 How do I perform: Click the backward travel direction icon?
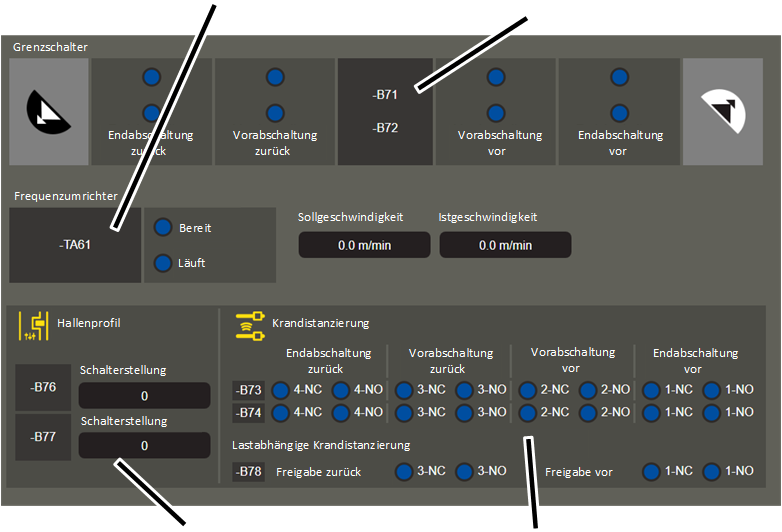click(x=48, y=111)
